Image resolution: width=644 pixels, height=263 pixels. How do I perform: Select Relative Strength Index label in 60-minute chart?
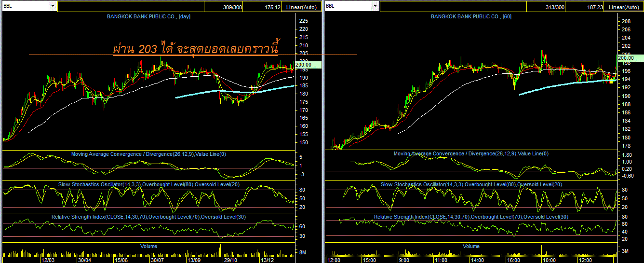471,217
